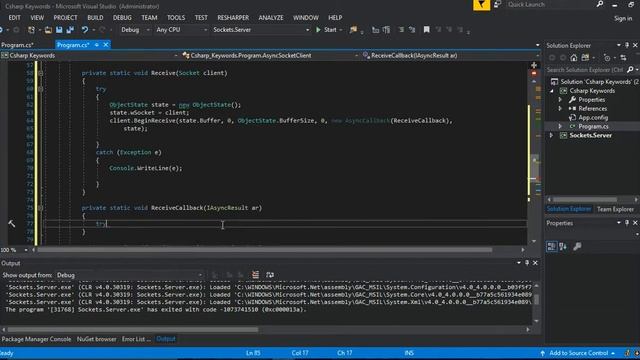
Task: Open the DEBUG menu
Action: 122,18
